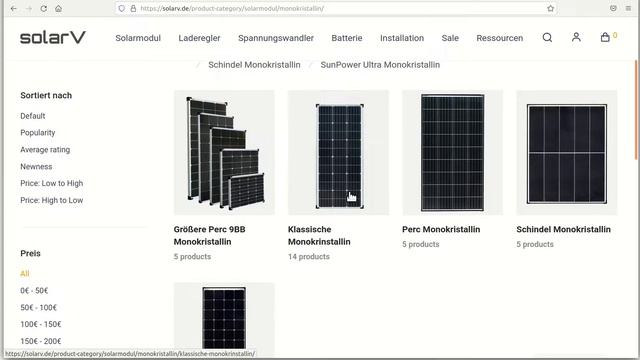Sort by Price: Low to High
This screenshot has height=360, width=640.
pyautogui.click(x=51, y=183)
